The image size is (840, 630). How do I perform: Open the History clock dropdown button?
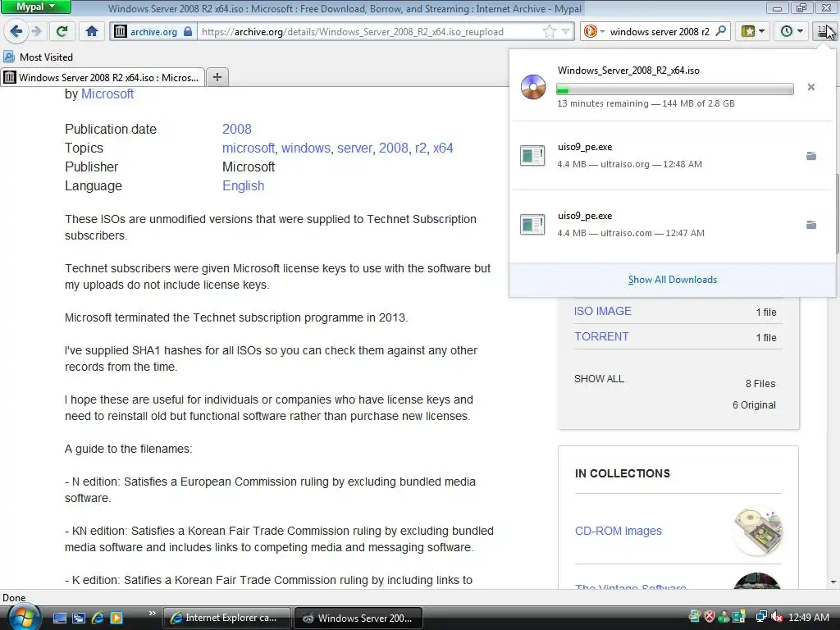(792, 31)
